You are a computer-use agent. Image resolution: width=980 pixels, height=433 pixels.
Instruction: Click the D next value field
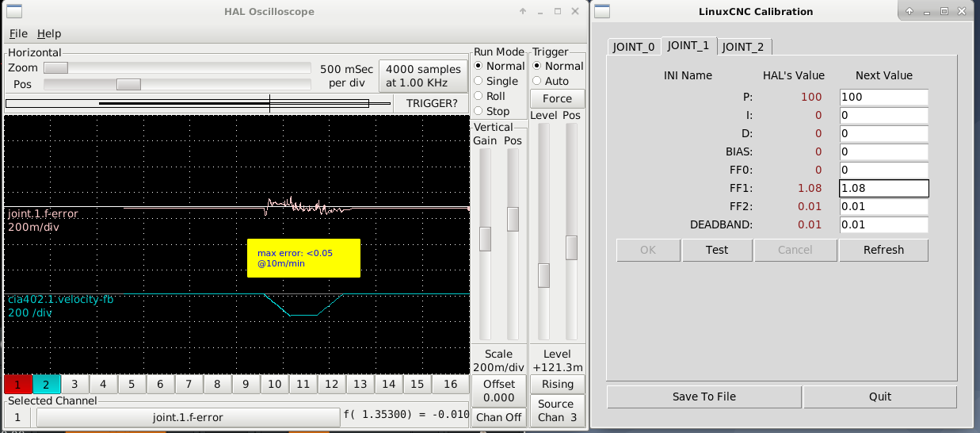tap(883, 133)
